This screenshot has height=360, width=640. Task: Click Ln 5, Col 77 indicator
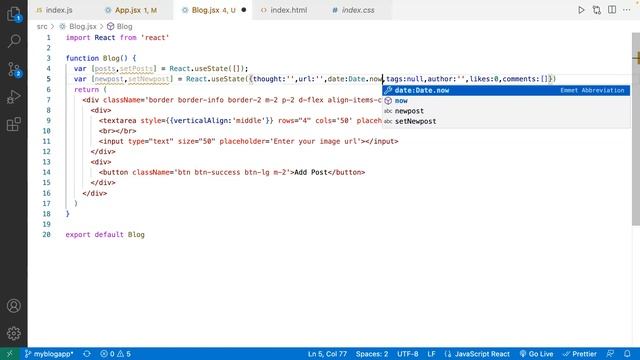pyautogui.click(x=327, y=354)
